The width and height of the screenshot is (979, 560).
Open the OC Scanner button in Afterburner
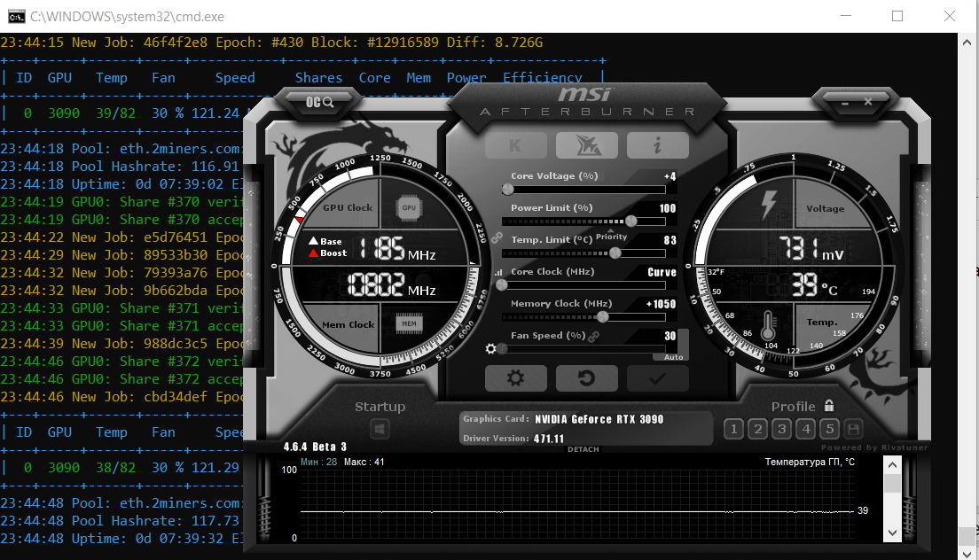pyautogui.click(x=319, y=102)
